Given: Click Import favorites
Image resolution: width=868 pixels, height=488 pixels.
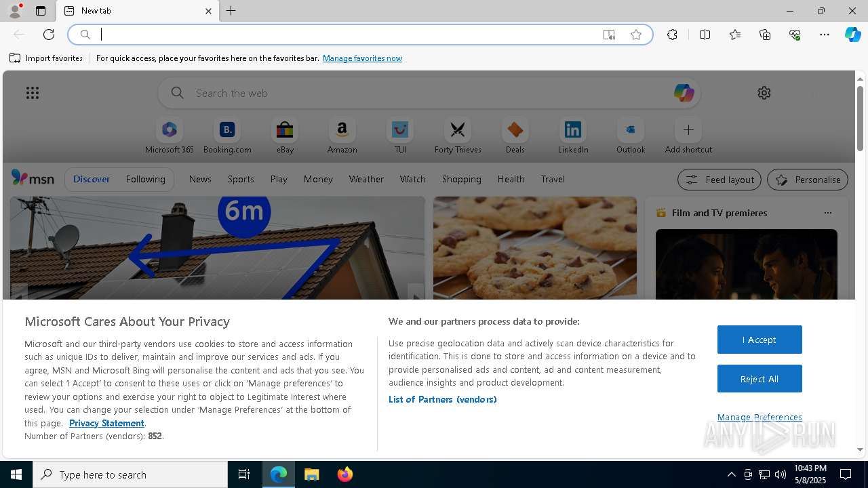Looking at the screenshot, I should 46,58.
